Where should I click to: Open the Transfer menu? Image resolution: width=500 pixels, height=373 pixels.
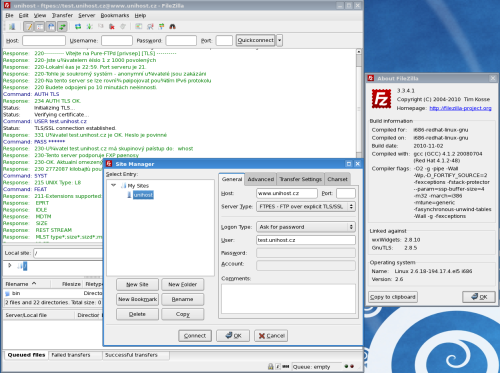(62, 15)
